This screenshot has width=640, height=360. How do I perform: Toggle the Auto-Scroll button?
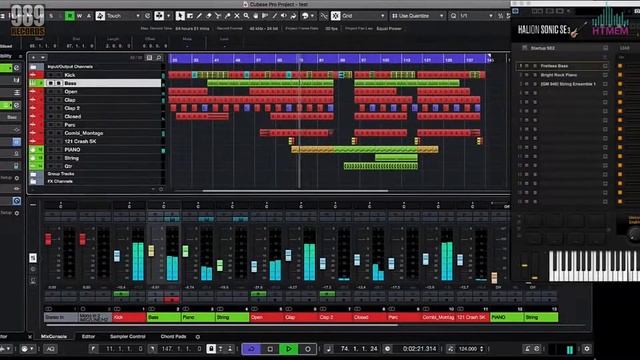click(159, 16)
